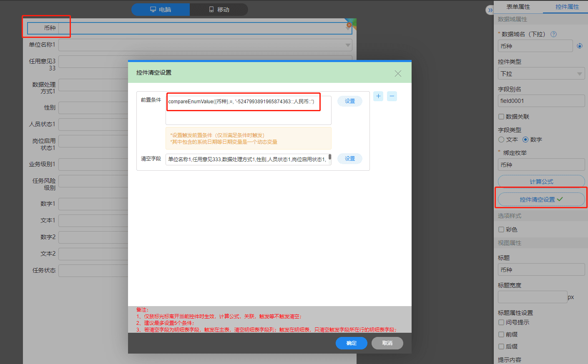This screenshot has height=364, width=588.
Task: Add a condition row with plus icon
Action: (x=378, y=96)
